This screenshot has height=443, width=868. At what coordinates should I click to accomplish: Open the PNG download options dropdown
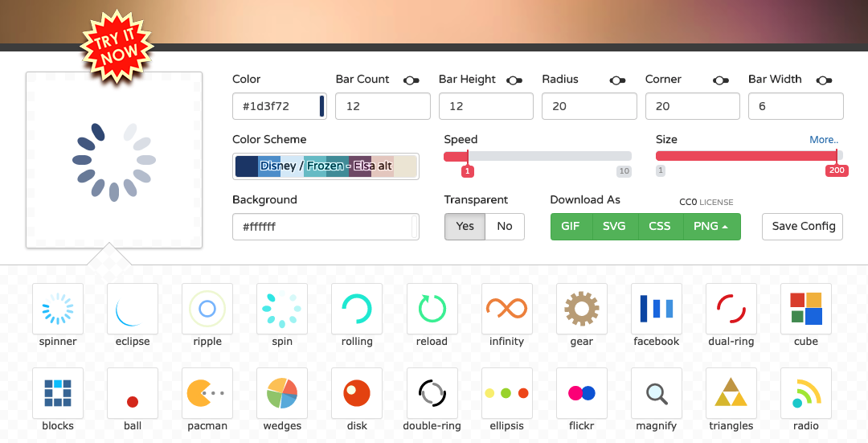711,227
